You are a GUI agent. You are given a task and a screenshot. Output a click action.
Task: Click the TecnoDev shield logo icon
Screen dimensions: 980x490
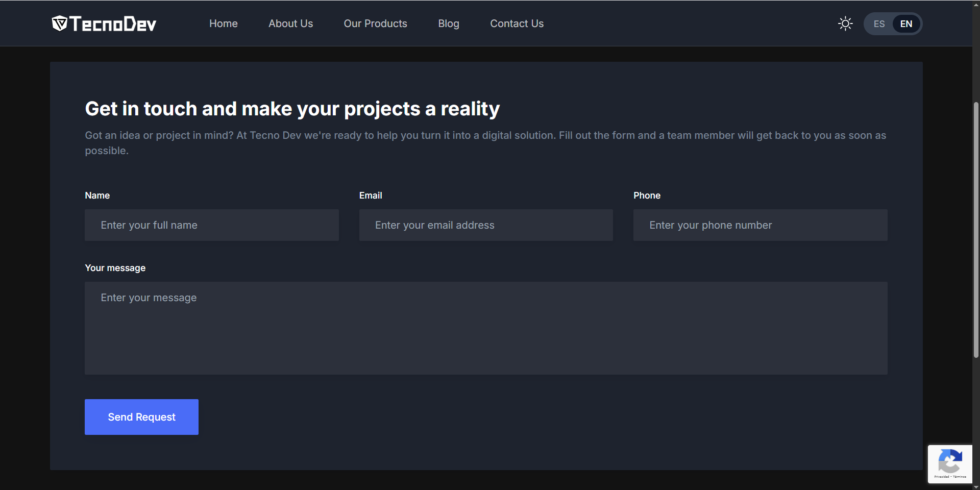pyautogui.click(x=60, y=23)
